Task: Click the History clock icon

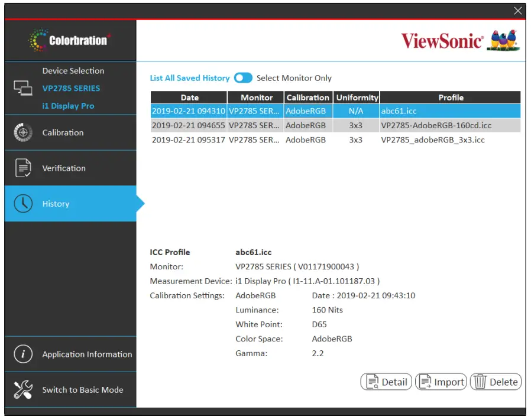Action: (x=23, y=203)
